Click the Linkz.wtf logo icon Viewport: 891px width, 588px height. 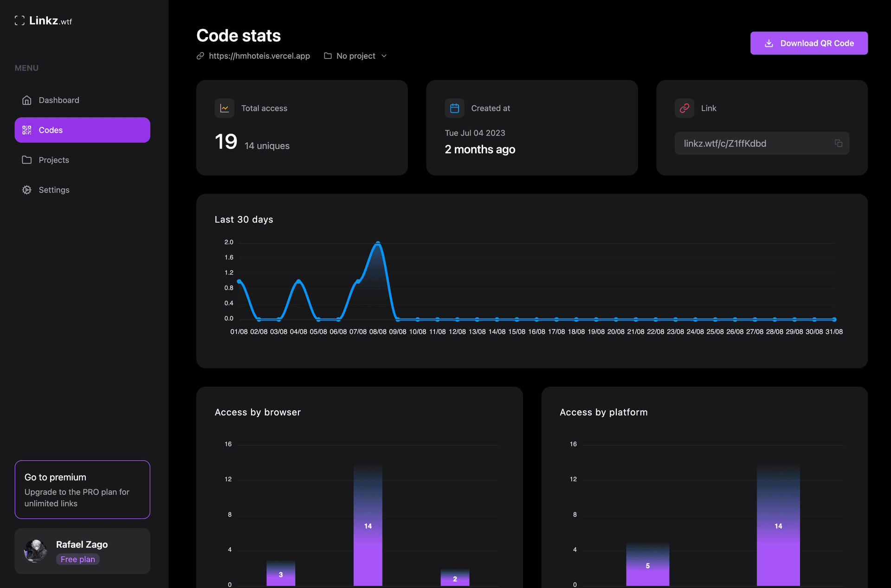[x=19, y=20]
